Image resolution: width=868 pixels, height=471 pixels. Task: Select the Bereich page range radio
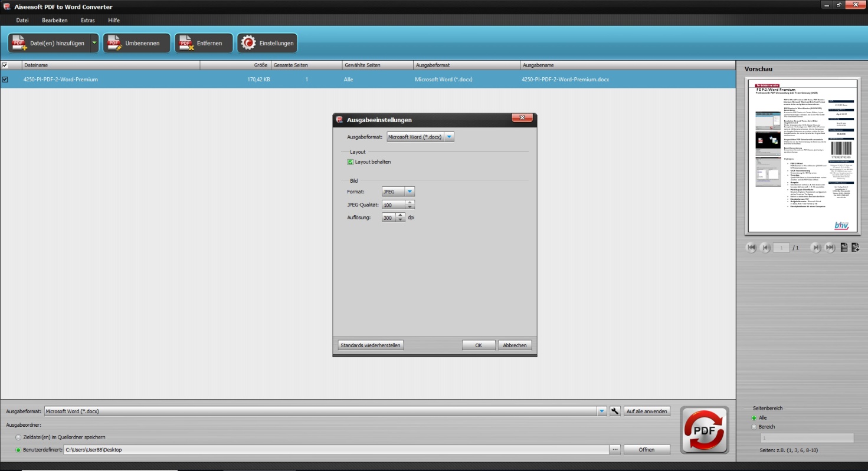point(754,427)
